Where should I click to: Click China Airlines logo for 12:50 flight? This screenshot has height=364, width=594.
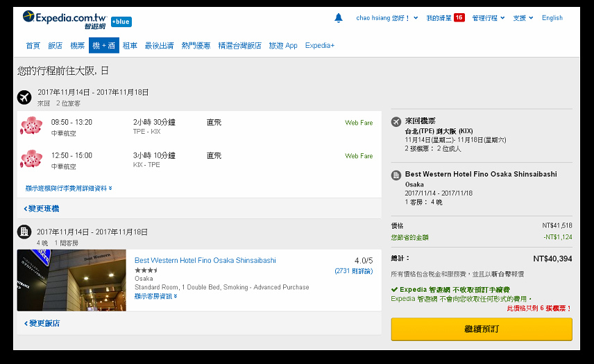(31, 159)
